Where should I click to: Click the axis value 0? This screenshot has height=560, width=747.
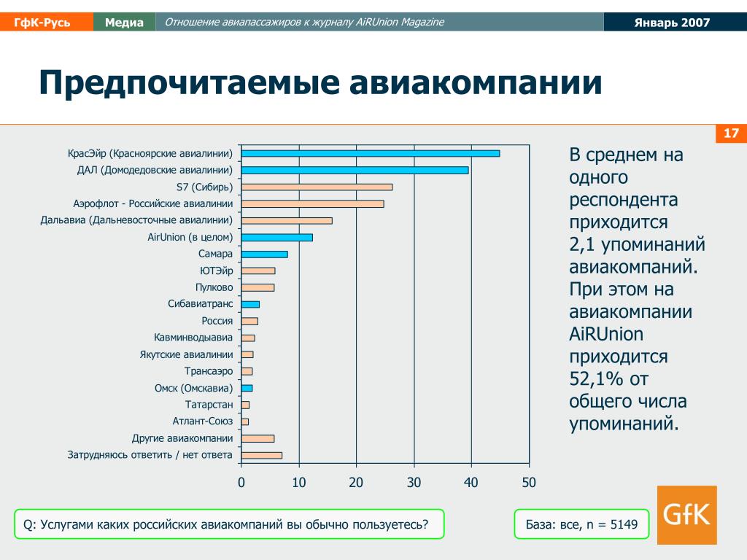click(x=241, y=483)
